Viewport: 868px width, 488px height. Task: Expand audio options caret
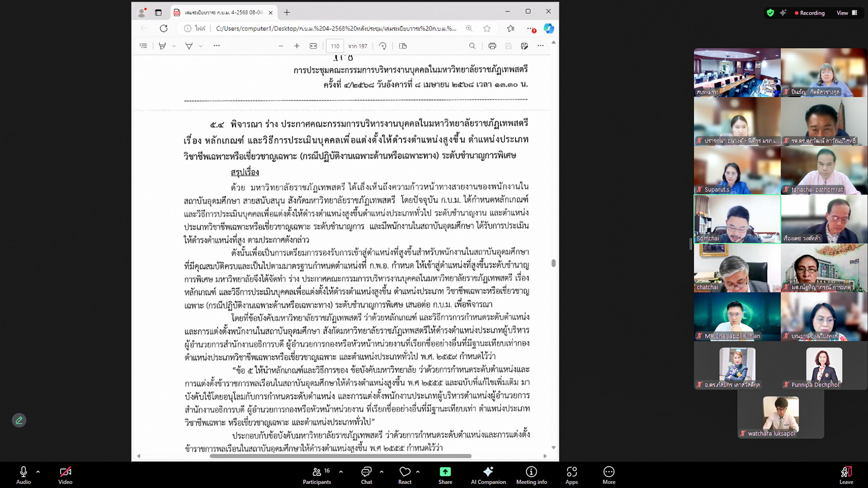click(38, 472)
